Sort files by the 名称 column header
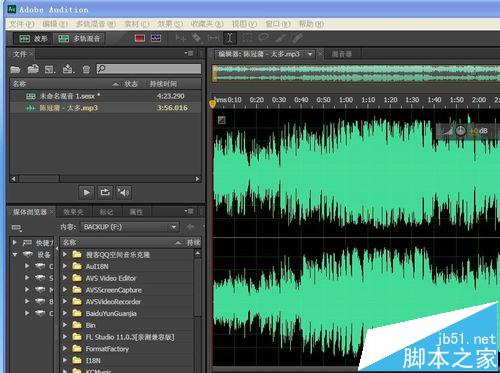Image resolution: width=500 pixels, height=373 pixels. (19, 84)
